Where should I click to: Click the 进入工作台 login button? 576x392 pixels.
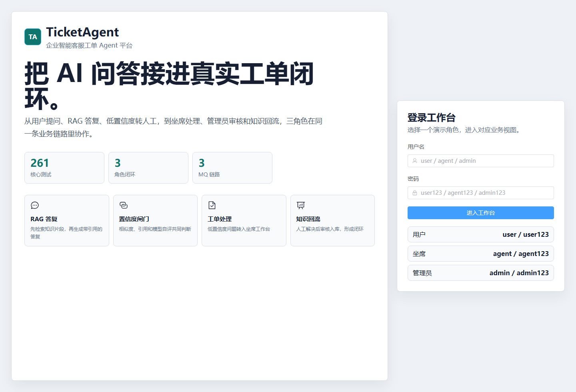(x=481, y=213)
